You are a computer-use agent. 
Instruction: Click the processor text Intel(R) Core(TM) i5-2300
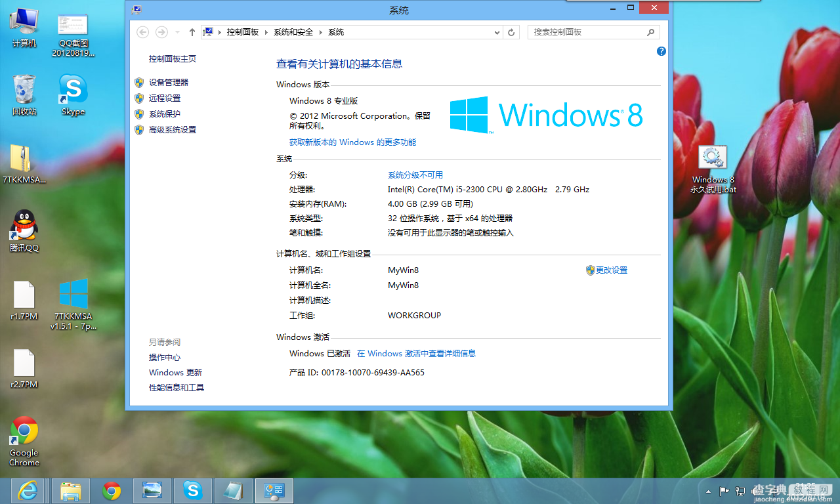(x=489, y=190)
